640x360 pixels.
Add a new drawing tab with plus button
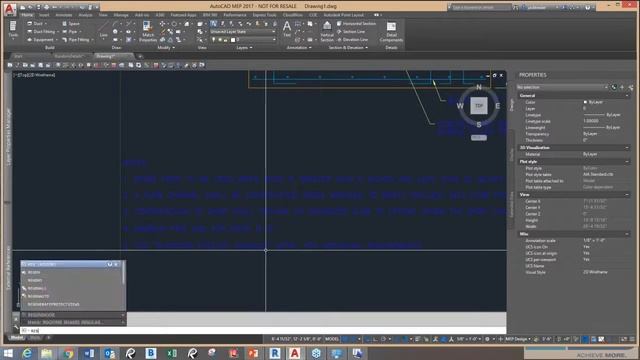click(x=140, y=56)
